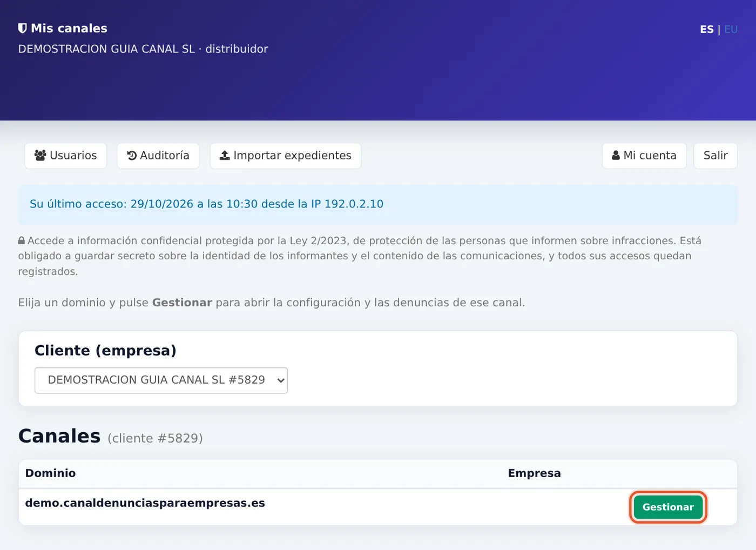Image resolution: width=756 pixels, height=550 pixels.
Task: Click the Mis canales page title
Action: click(x=69, y=28)
